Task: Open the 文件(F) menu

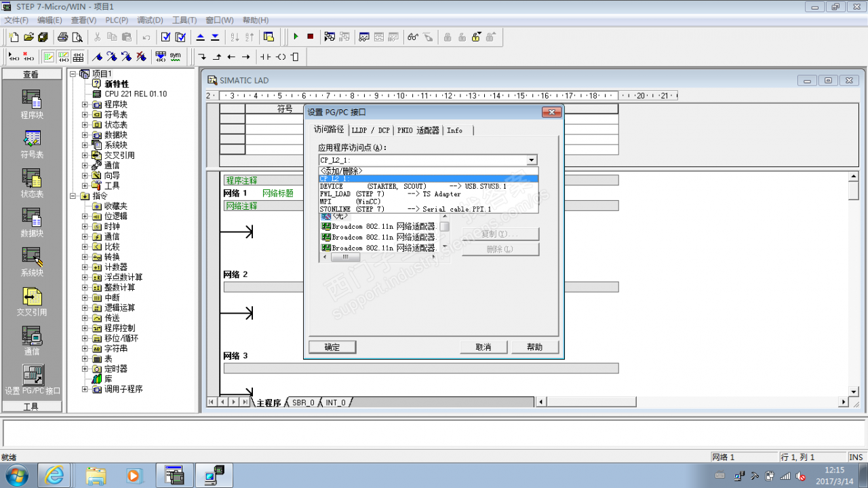Action: click(x=16, y=20)
